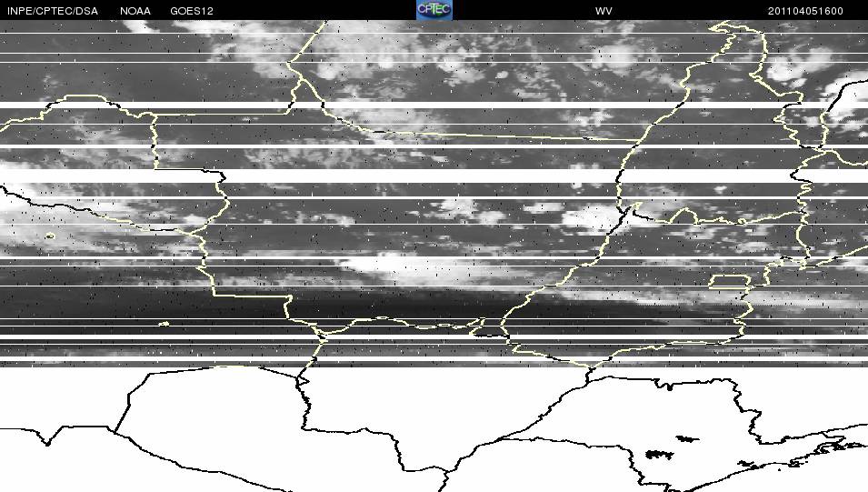Click the GOES12 satellite label
Image resolution: width=868 pixels, height=492 pixels.
click(192, 11)
